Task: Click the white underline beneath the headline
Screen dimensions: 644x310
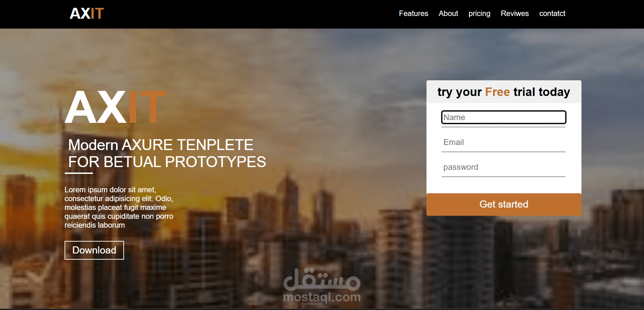Action: coord(79,173)
